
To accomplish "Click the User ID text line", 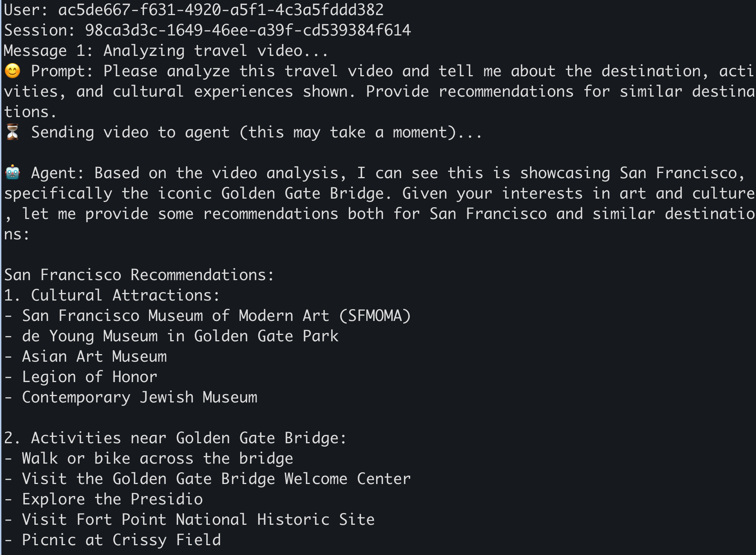I will 193,10.
